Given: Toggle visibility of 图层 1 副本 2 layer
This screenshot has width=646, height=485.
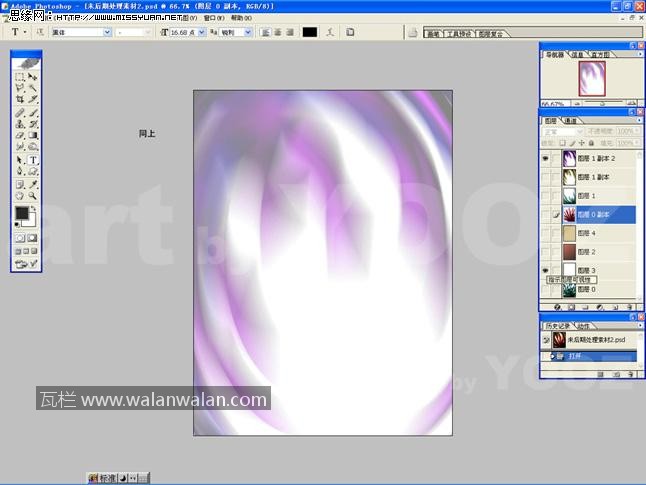Looking at the screenshot, I should [x=545, y=158].
